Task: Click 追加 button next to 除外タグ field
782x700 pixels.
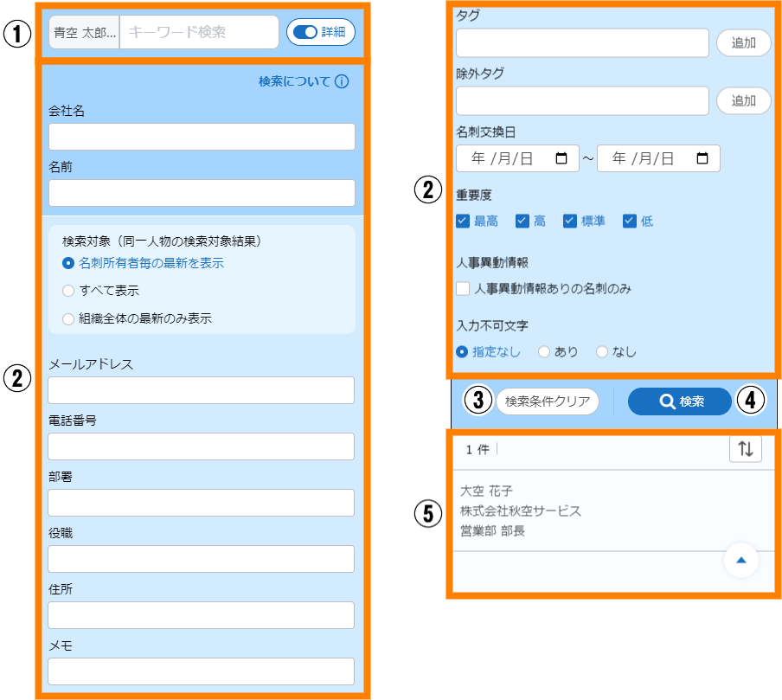Action: pyautogui.click(x=743, y=100)
